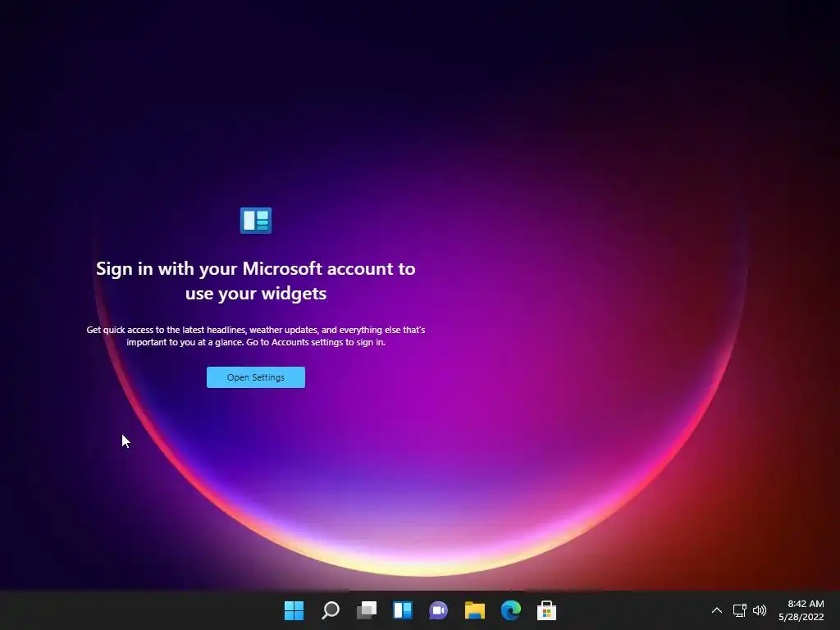Image resolution: width=840 pixels, height=630 pixels.
Task: Open Microsoft Store from taskbar
Action: [546, 610]
